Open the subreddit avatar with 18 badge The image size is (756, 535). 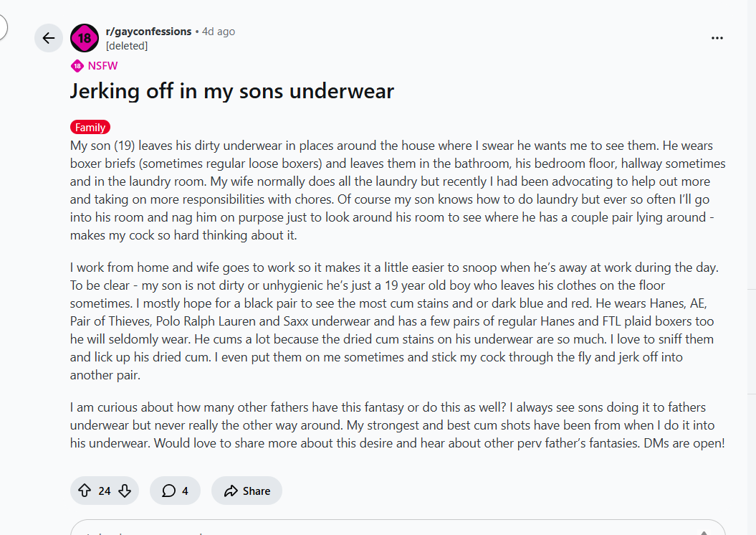[85, 38]
